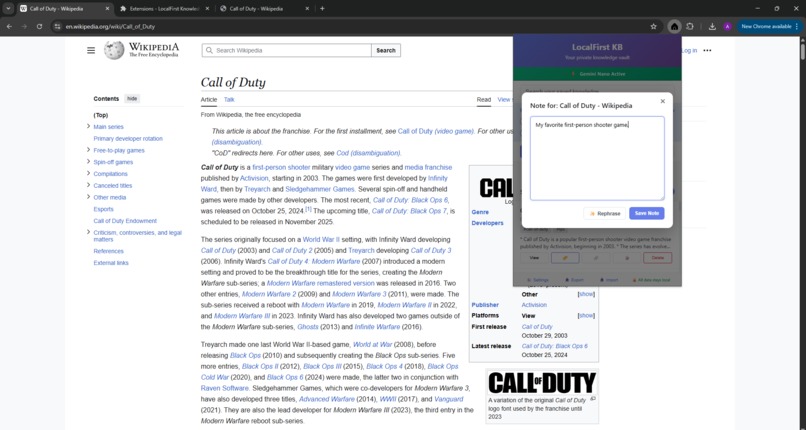Open the tab search dropdown arrow

pyautogui.click(x=8, y=9)
